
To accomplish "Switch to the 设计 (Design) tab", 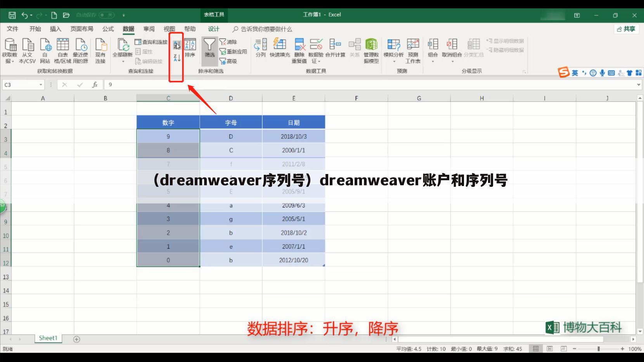I will coord(213,29).
